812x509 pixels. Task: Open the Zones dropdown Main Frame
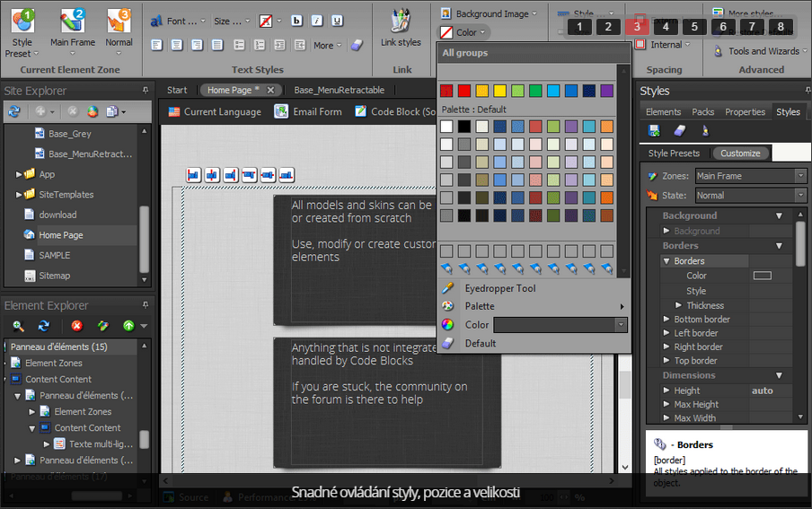pos(751,176)
